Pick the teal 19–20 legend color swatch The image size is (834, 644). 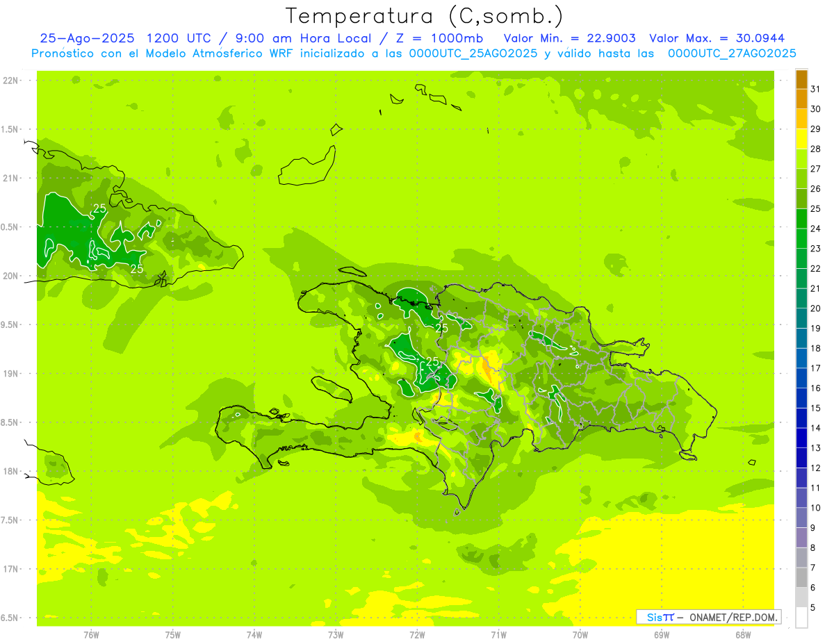tap(801, 319)
